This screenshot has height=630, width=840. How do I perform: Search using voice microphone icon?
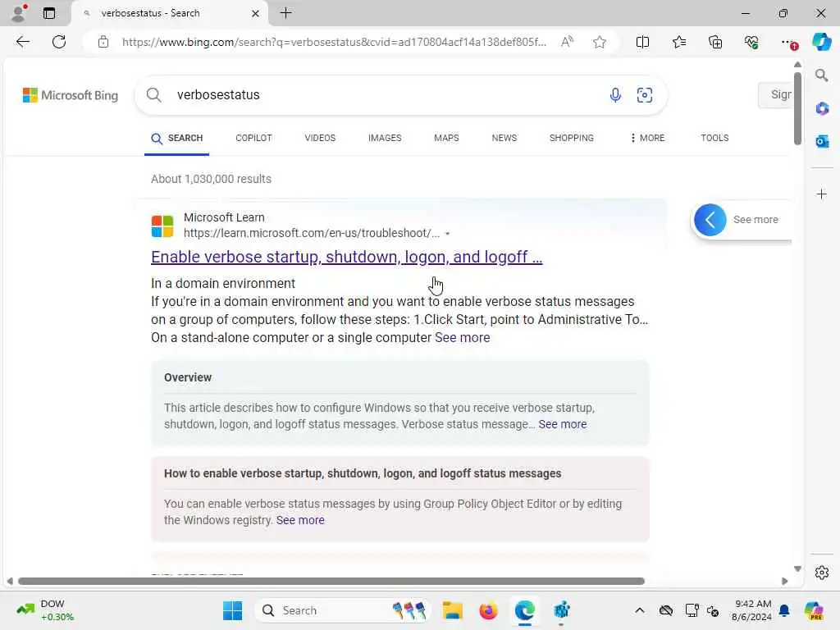click(x=615, y=95)
